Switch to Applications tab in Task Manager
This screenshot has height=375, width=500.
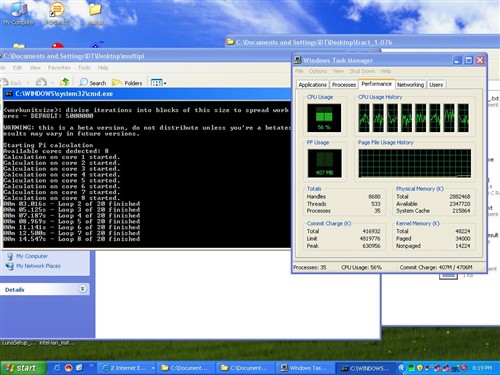coord(312,85)
